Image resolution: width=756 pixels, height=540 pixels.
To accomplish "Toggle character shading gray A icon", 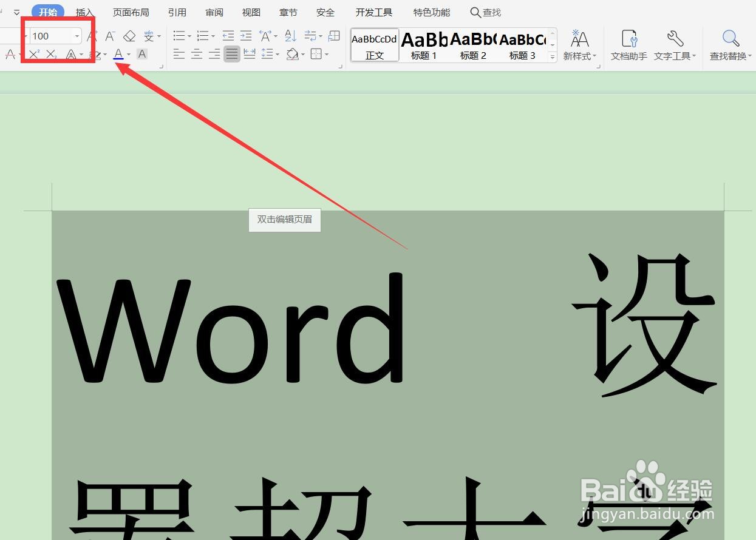I will 142,54.
